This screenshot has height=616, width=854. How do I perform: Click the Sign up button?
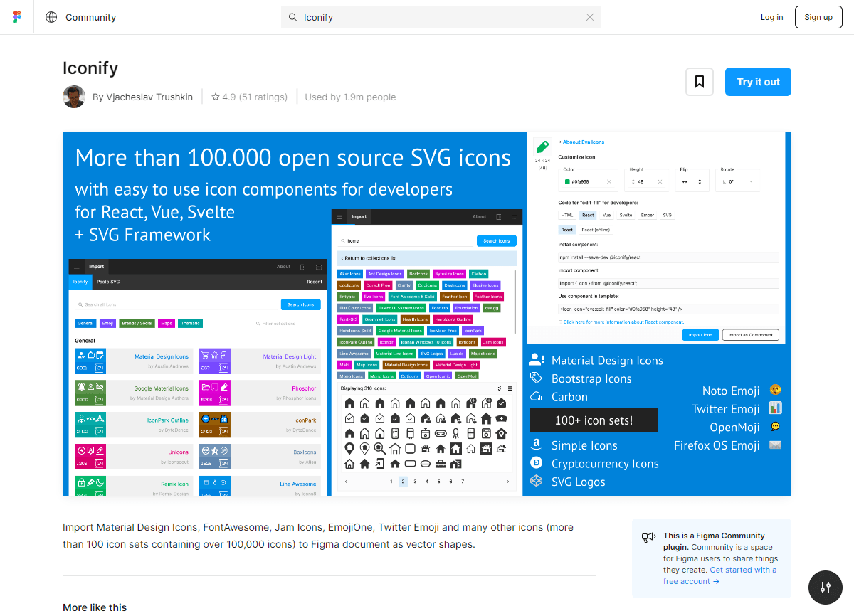818,17
